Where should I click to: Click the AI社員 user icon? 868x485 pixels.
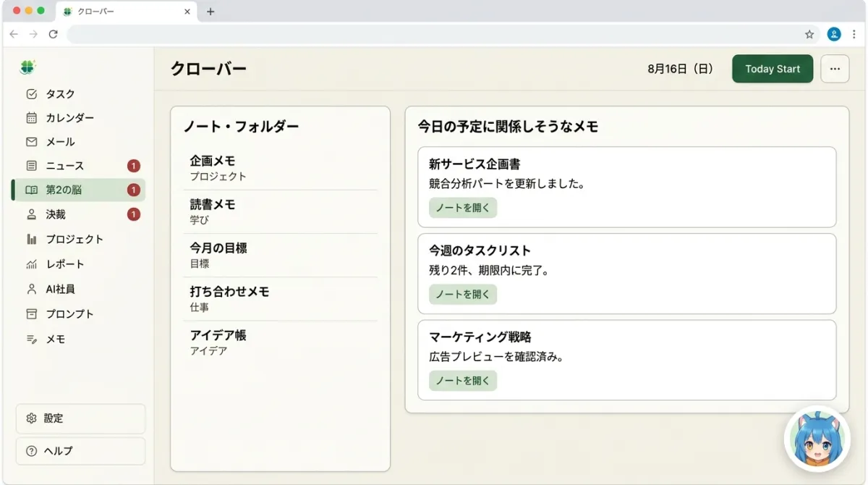[x=31, y=289]
